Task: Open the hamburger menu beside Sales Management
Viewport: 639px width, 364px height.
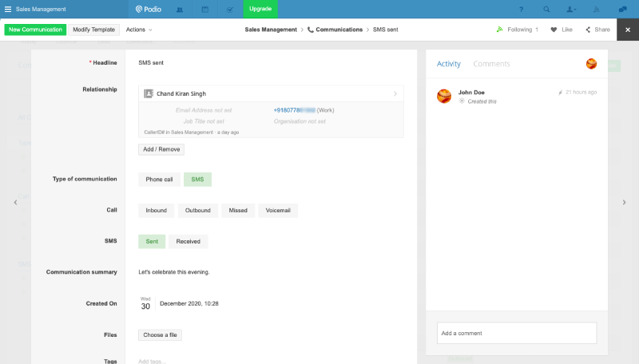Action: pyautogui.click(x=8, y=9)
